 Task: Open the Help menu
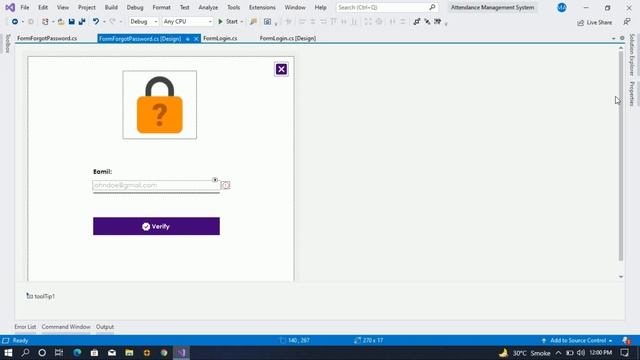(320, 7)
